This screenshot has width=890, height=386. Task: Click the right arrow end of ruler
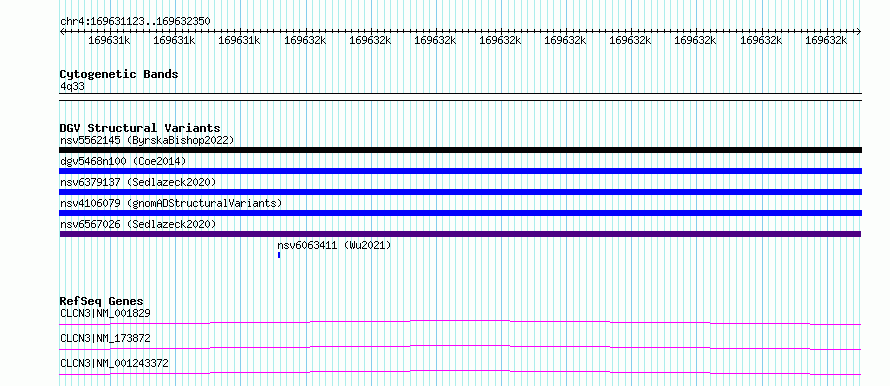click(859, 32)
